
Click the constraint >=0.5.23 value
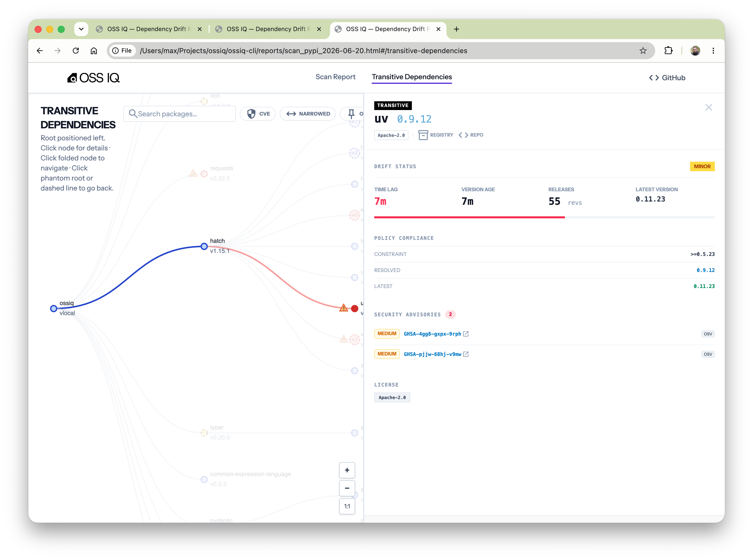(702, 254)
